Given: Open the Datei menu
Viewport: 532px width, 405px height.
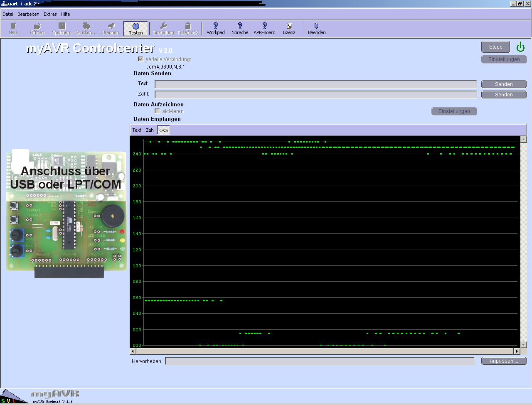Looking at the screenshot, I should tap(8, 14).
